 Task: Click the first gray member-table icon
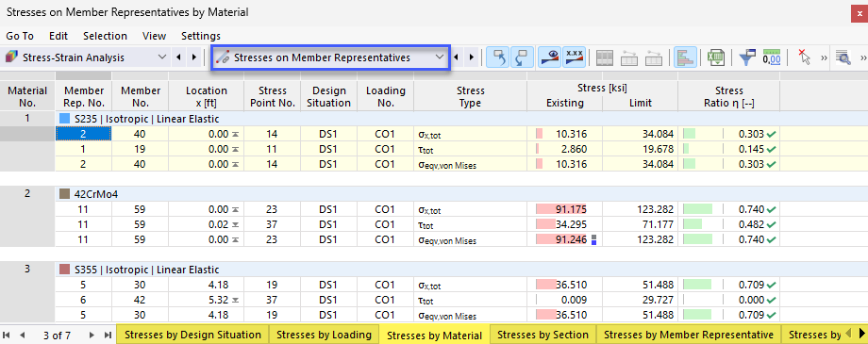(x=630, y=58)
